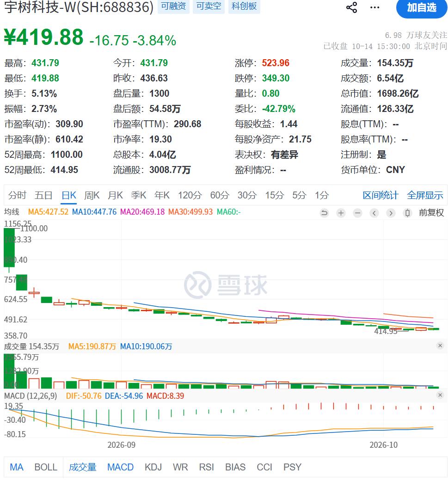Zoom out the chart with minus icon

pyautogui.click(x=357, y=213)
